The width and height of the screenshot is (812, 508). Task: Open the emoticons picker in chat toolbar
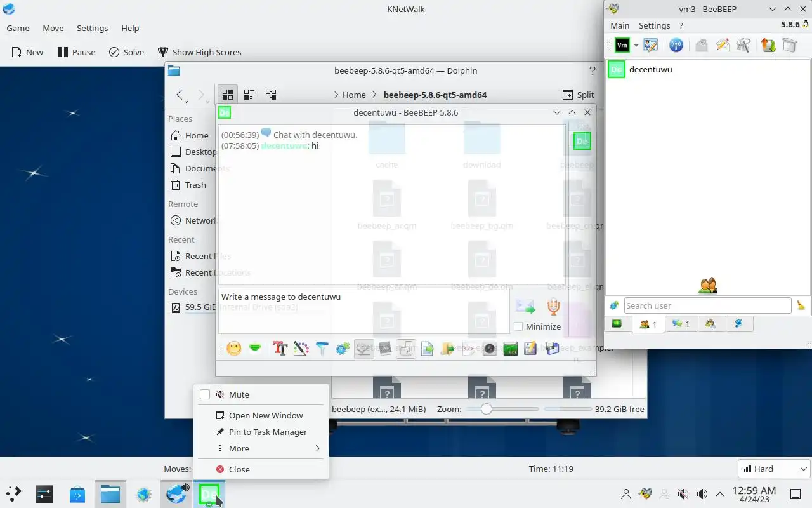pyautogui.click(x=234, y=349)
